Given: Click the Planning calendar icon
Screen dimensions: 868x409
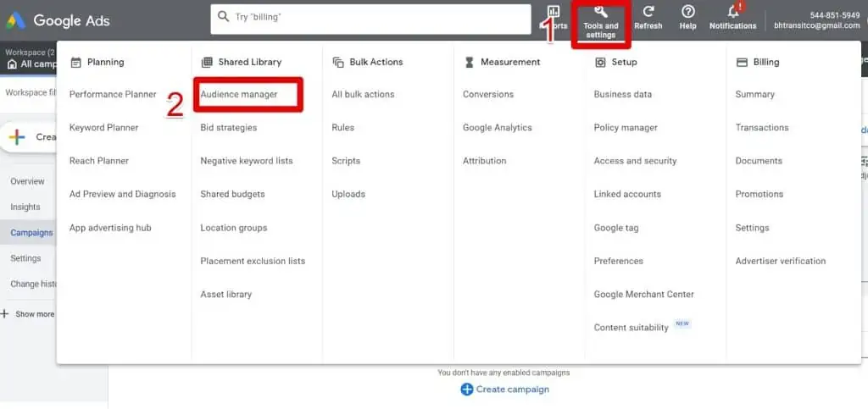Looking at the screenshot, I should pyautogui.click(x=75, y=63).
